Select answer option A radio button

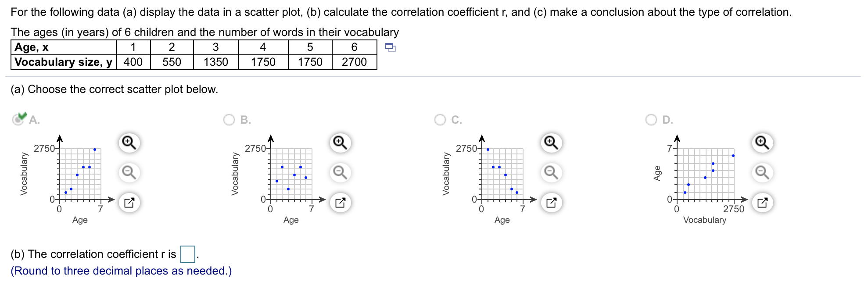tap(18, 119)
